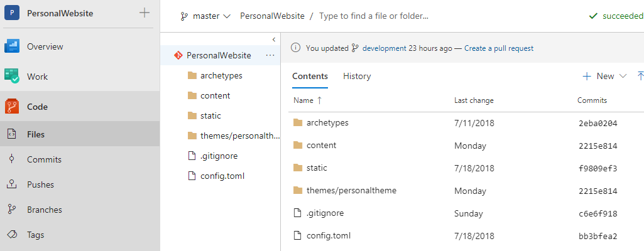The width and height of the screenshot is (644, 251).
Task: Click PersonalWebsite project title in sidebar
Action: [60, 13]
